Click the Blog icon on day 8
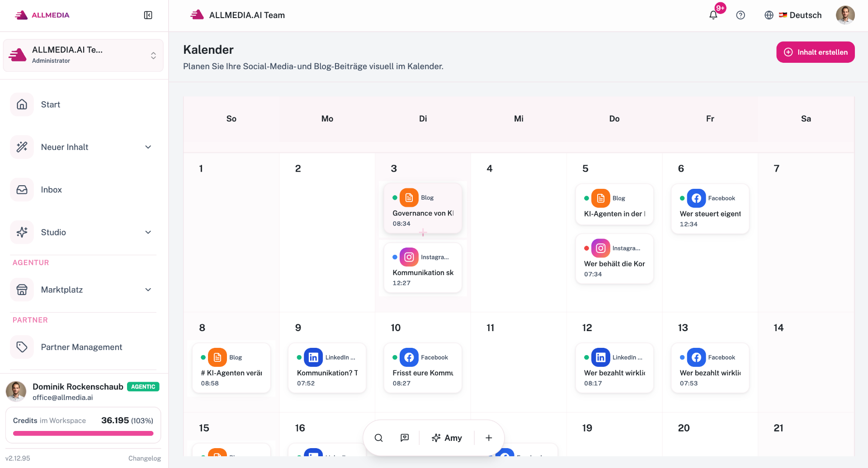 click(217, 357)
